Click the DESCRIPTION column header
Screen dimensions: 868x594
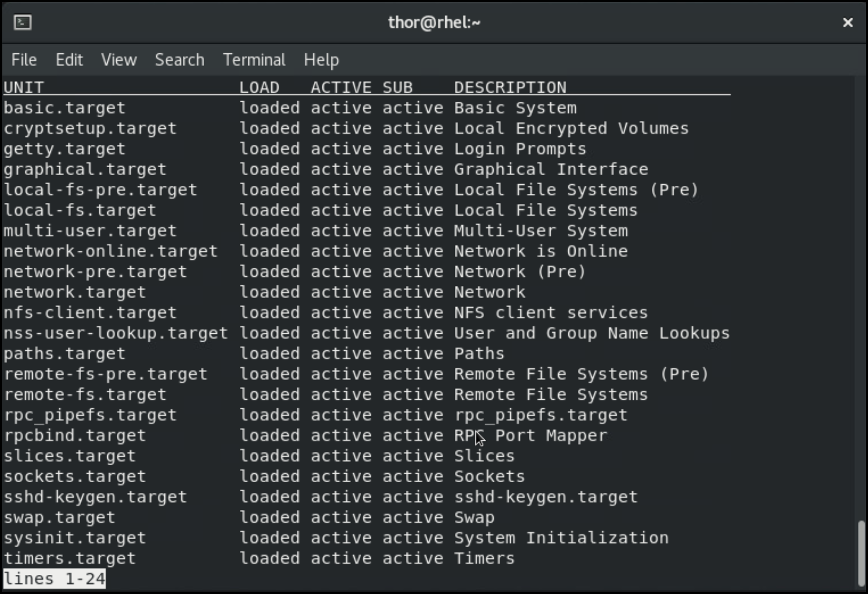tap(510, 88)
